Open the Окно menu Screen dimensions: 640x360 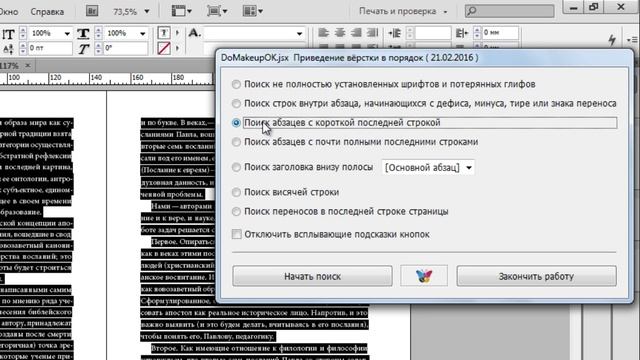(x=8, y=12)
